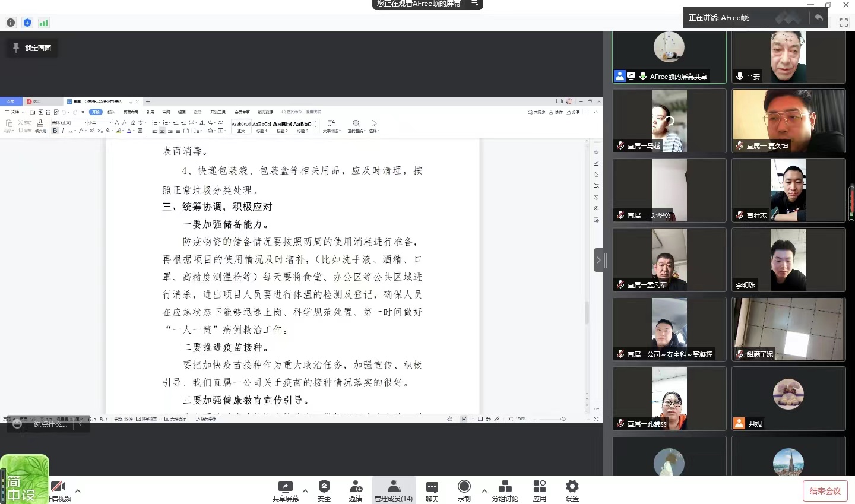This screenshot has height=504, width=855.
Task: Open the 应用 apps icon
Action: click(x=539, y=490)
